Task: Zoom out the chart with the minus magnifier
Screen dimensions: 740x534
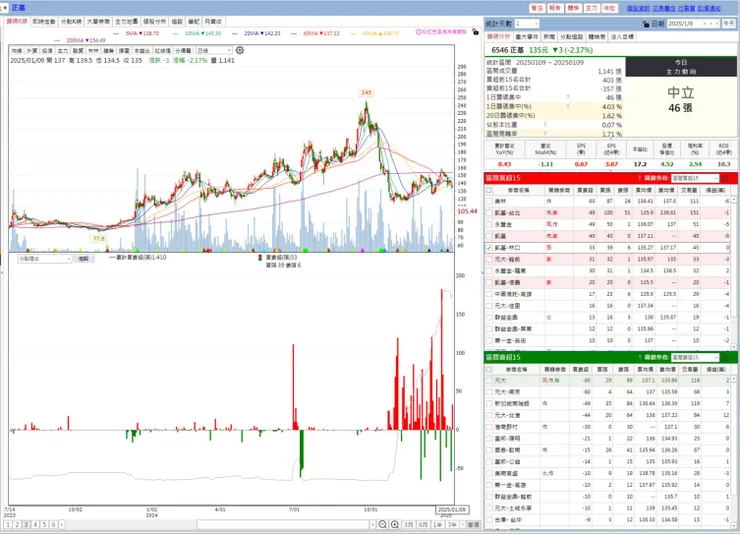Action: coord(383,525)
